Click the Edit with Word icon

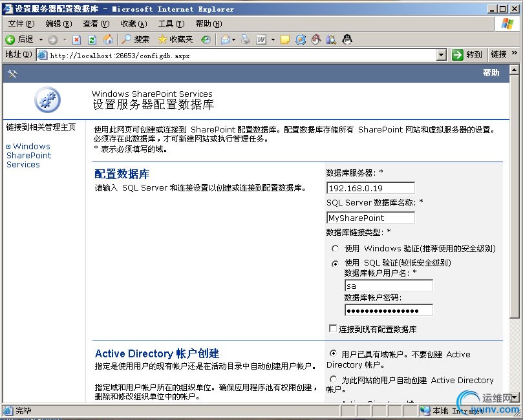tap(261, 39)
